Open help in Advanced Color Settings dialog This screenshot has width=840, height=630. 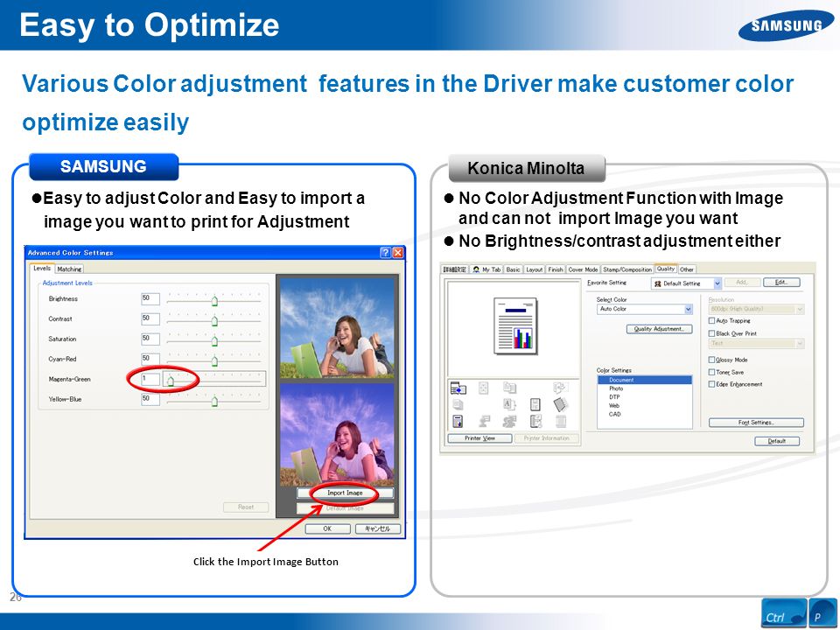tap(385, 253)
